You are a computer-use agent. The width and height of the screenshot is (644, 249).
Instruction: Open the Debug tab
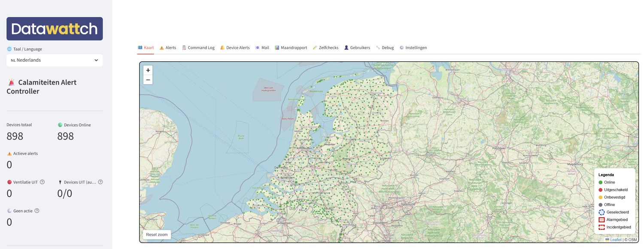click(384, 48)
